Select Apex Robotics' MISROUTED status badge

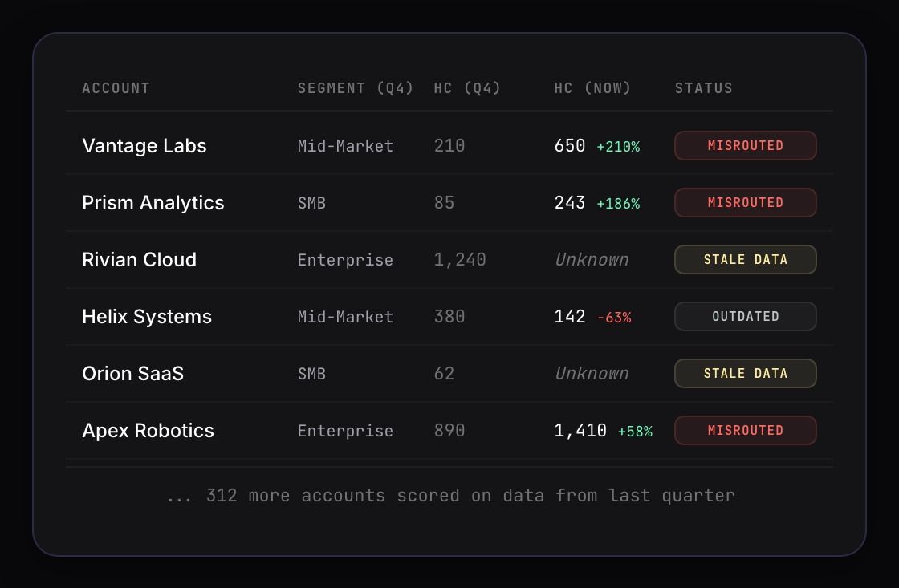point(746,431)
